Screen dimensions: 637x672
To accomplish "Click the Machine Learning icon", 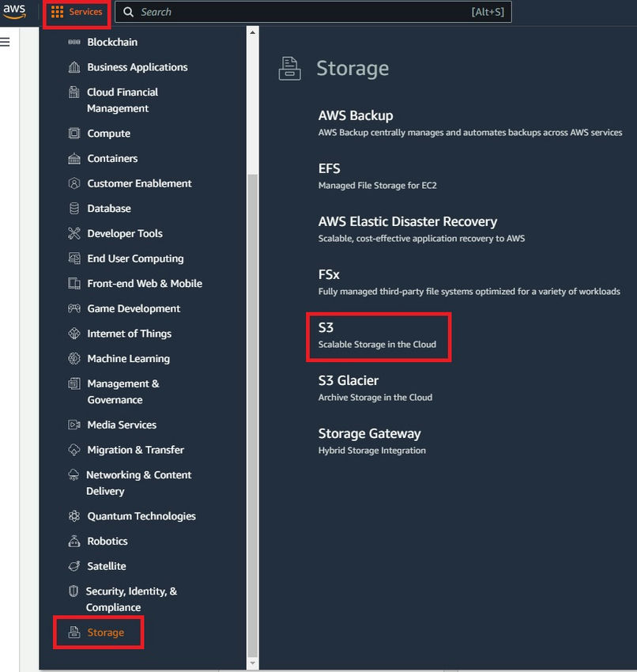I will click(74, 358).
